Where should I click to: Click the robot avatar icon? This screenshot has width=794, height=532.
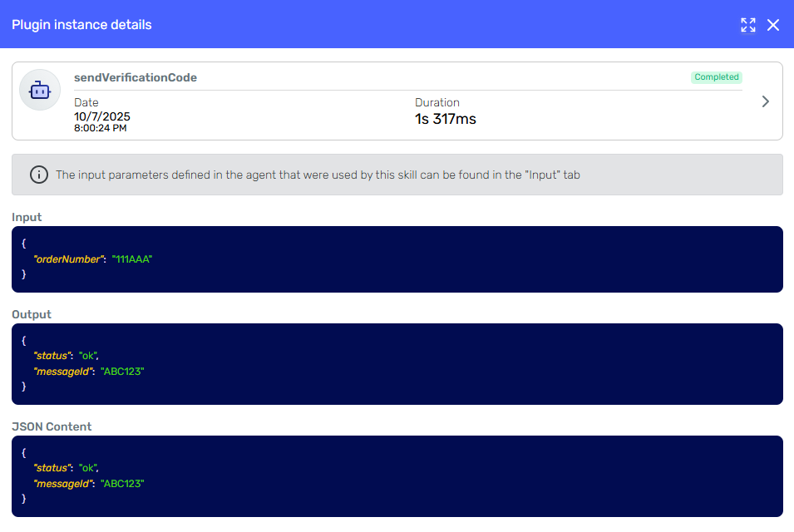40,91
